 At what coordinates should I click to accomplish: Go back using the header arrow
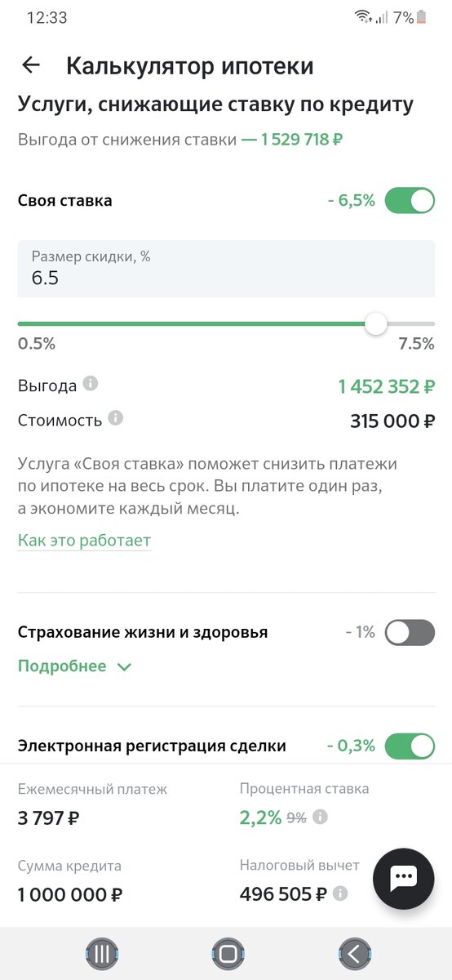tap(31, 65)
